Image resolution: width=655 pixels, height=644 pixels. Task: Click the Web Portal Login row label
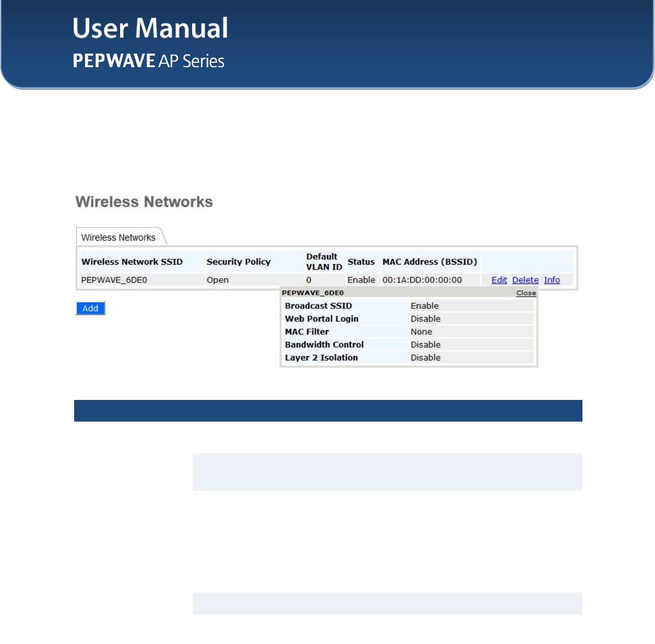pos(322,319)
